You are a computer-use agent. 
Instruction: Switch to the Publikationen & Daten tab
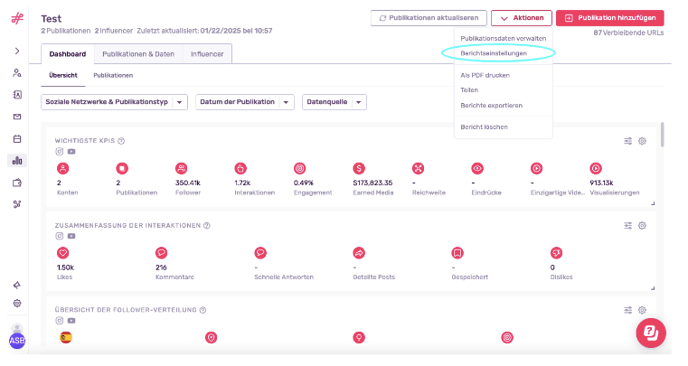pyautogui.click(x=138, y=54)
